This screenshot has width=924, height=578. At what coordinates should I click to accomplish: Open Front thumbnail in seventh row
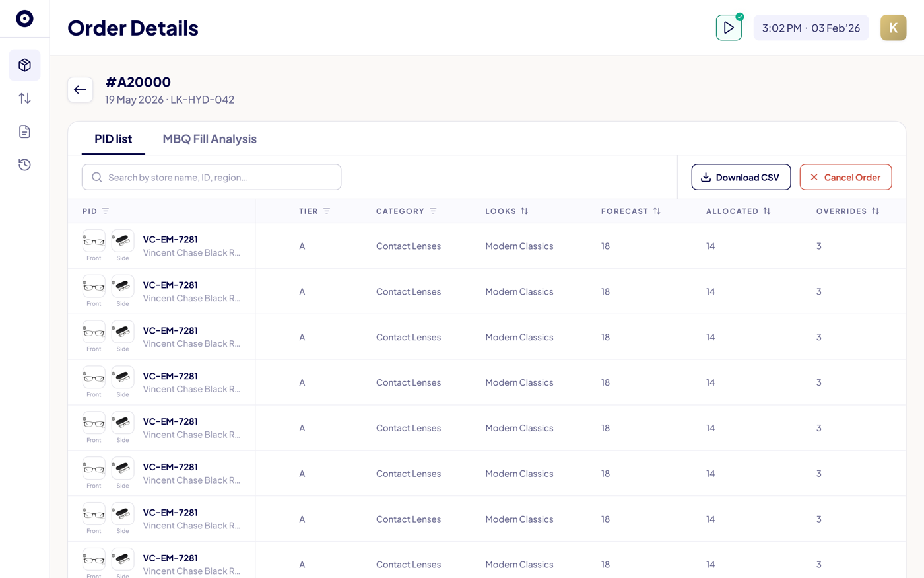(94, 515)
